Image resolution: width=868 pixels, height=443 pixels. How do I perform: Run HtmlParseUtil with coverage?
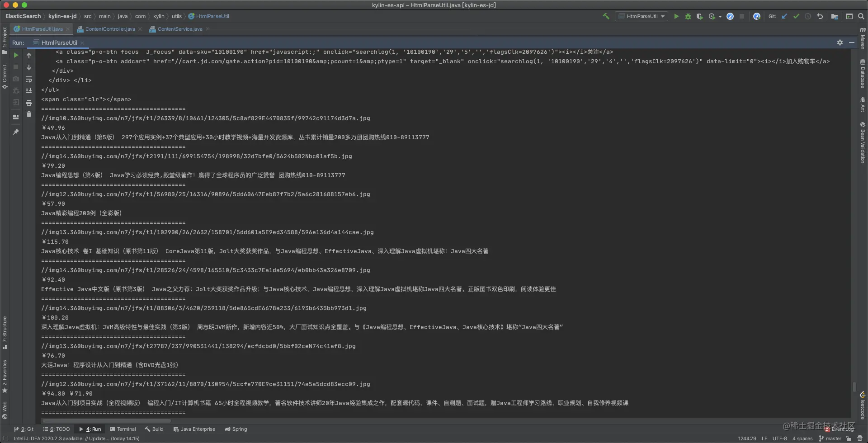[700, 16]
